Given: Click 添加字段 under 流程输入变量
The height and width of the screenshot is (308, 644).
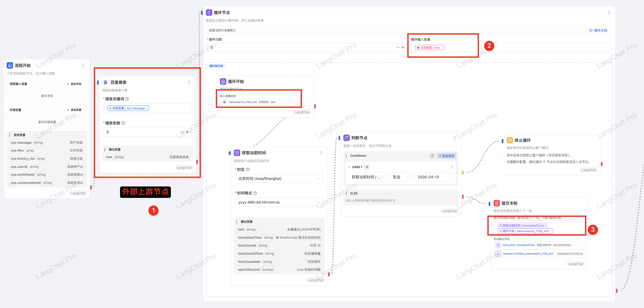Looking at the screenshot, I should click(x=74, y=84).
